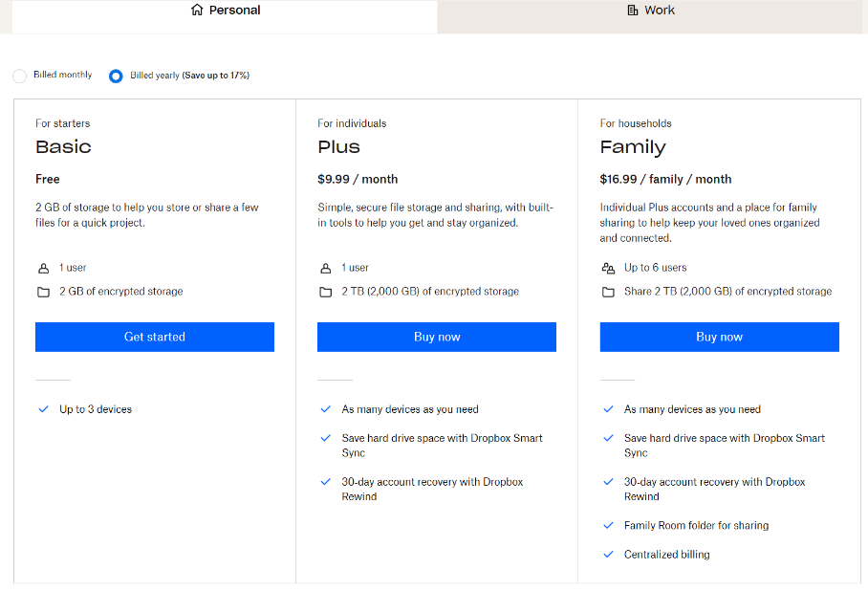Click the building icon on Work tab
The height and width of the screenshot is (591, 868).
click(x=633, y=11)
